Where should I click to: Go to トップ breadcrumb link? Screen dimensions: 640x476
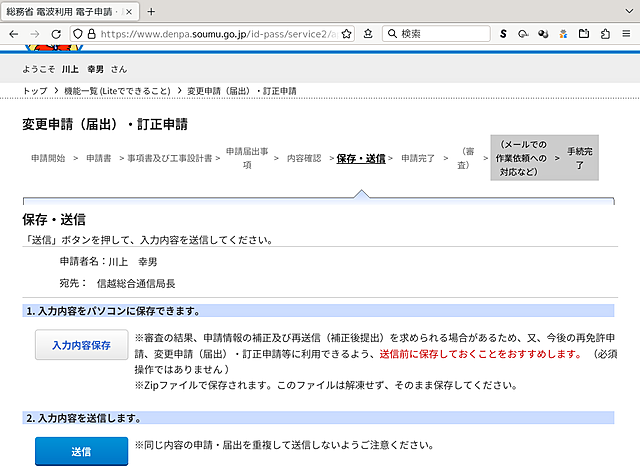34,91
